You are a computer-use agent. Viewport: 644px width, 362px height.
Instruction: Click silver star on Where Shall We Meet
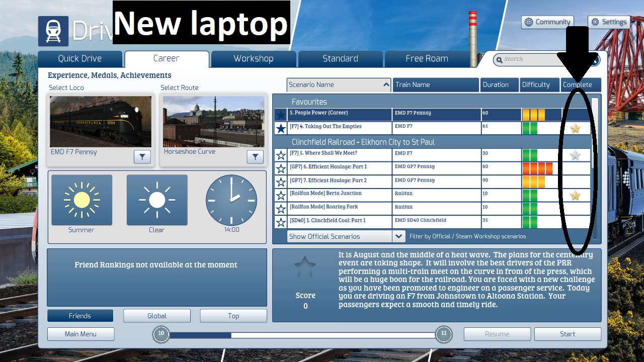click(x=575, y=155)
